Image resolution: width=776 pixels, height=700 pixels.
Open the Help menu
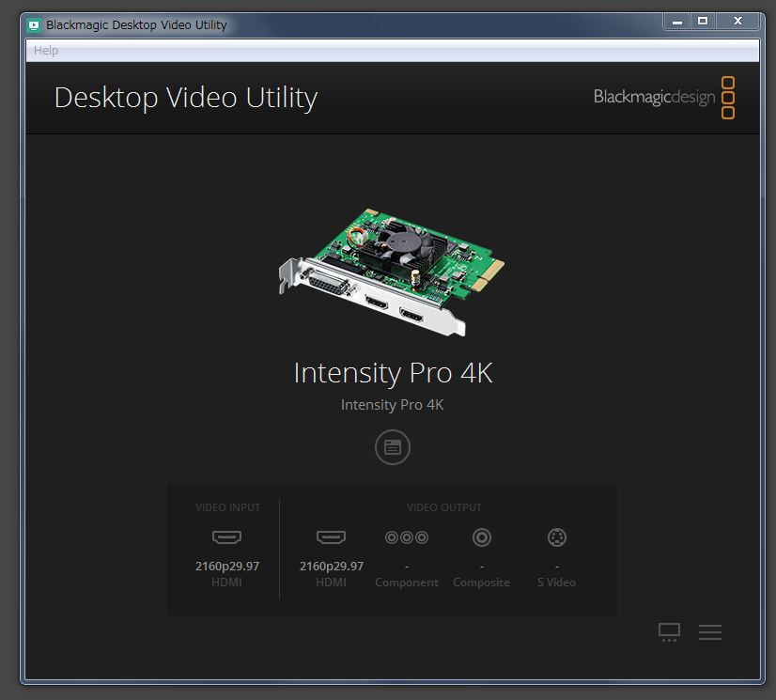(46, 51)
